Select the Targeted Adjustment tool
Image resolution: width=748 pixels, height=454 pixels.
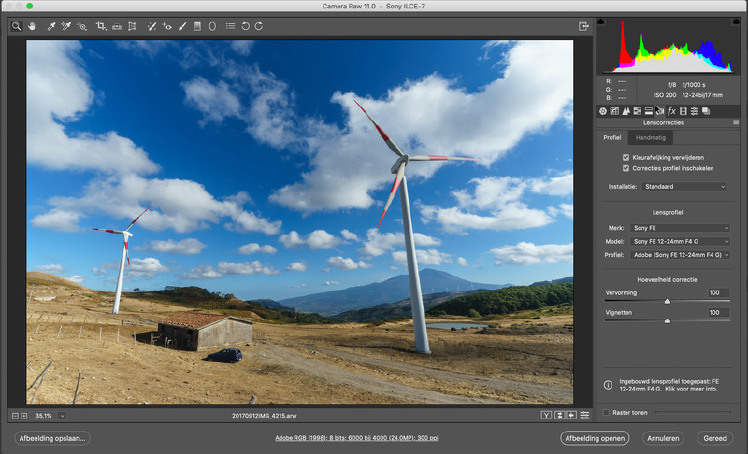(82, 26)
